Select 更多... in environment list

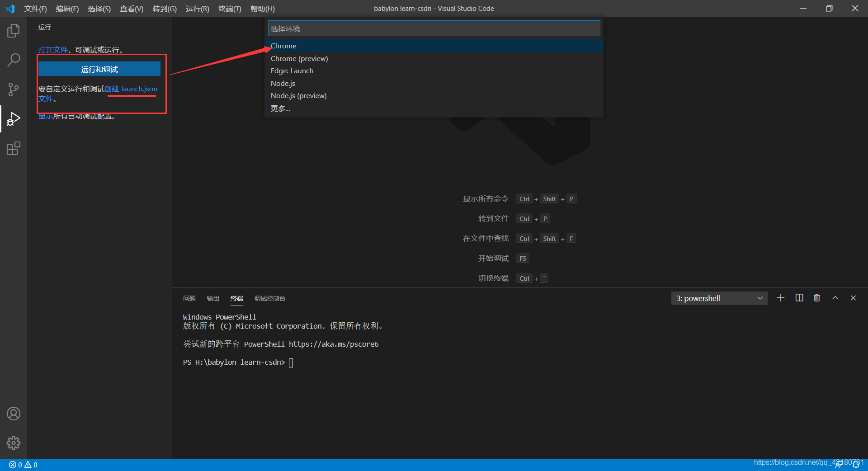[434, 108]
